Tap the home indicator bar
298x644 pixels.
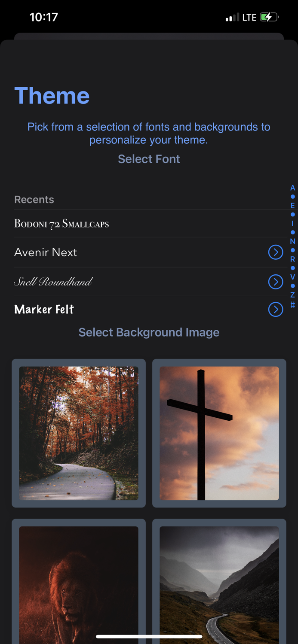[x=149, y=636]
